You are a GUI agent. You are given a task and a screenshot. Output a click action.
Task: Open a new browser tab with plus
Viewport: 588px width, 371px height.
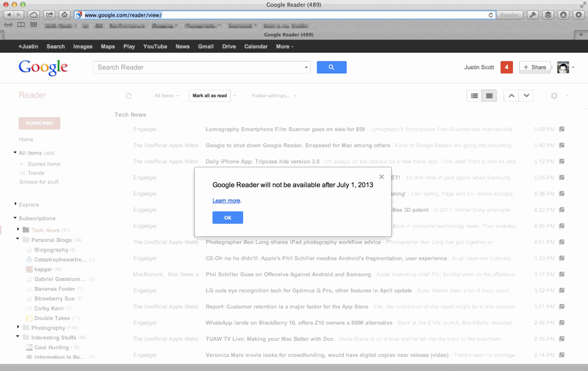pyautogui.click(x=581, y=35)
